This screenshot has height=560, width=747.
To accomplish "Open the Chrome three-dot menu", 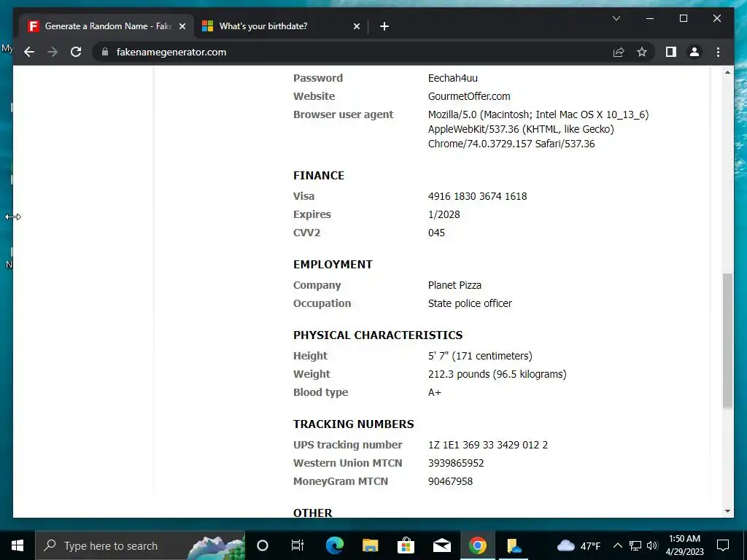I will (x=718, y=52).
